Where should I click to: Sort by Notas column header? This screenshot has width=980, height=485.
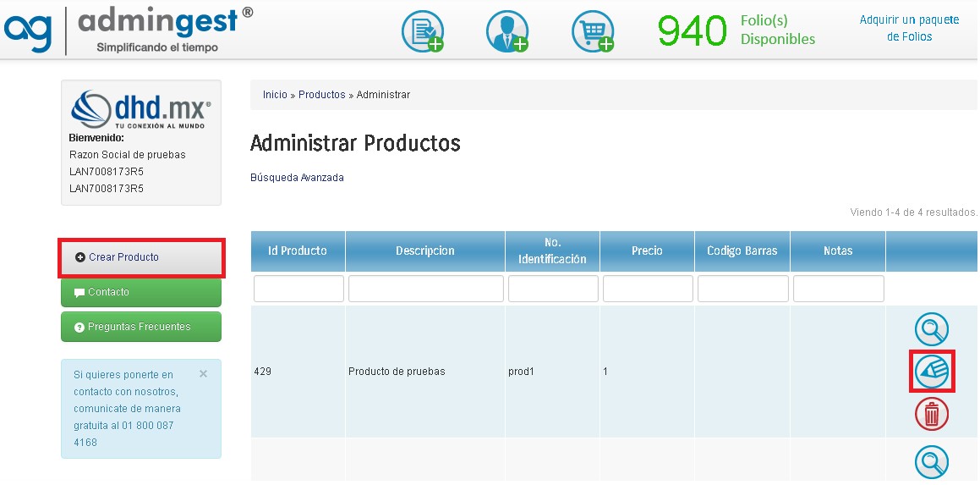838,251
